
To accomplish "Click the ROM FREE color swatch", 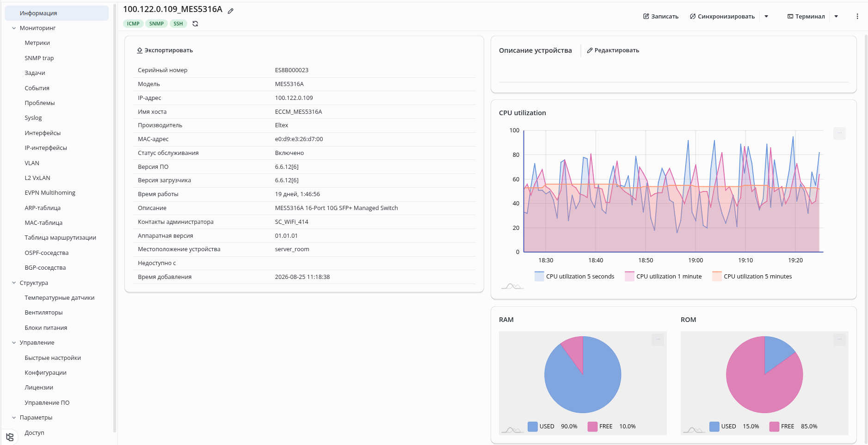I will click(774, 426).
